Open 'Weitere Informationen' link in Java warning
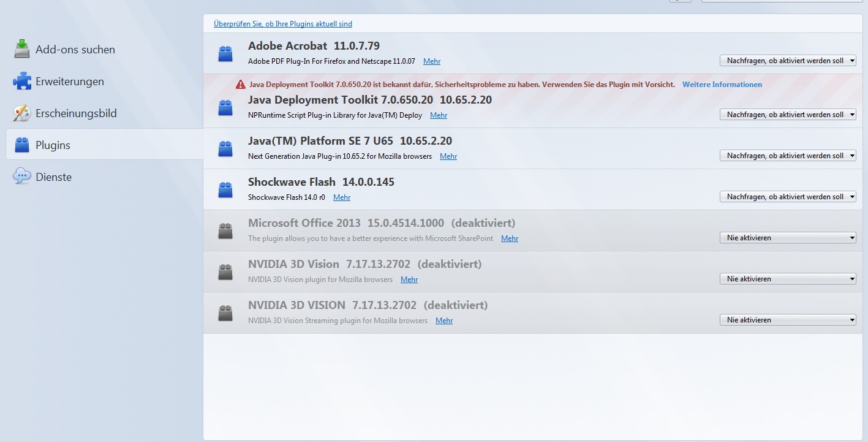 pyautogui.click(x=722, y=85)
